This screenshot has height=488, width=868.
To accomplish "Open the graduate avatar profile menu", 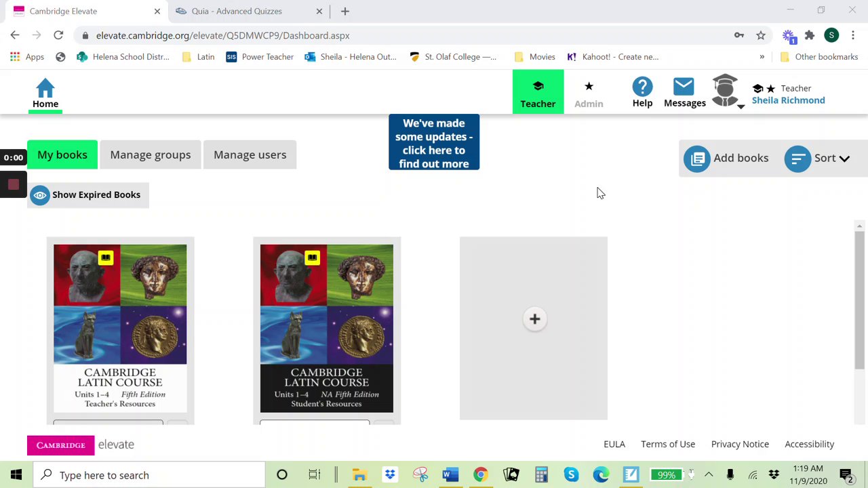I will (x=726, y=91).
